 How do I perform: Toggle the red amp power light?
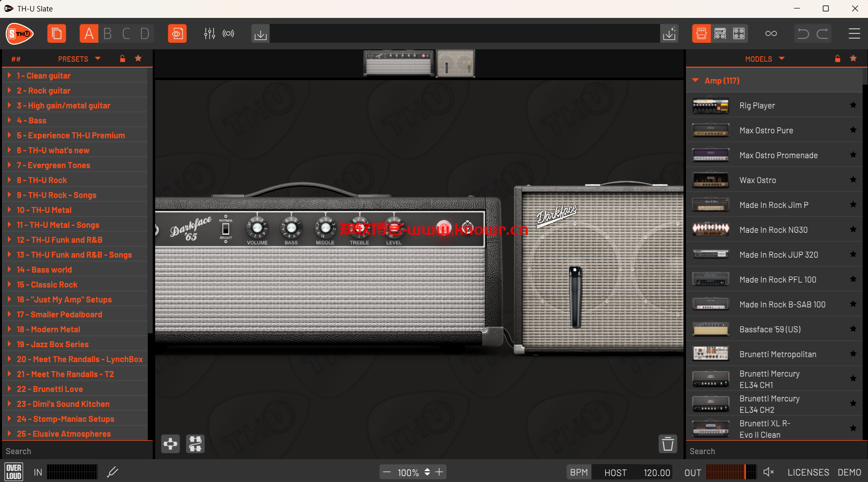point(444,228)
